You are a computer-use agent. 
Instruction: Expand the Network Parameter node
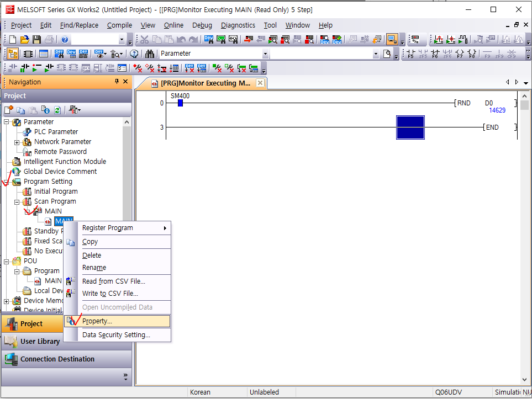(17, 142)
